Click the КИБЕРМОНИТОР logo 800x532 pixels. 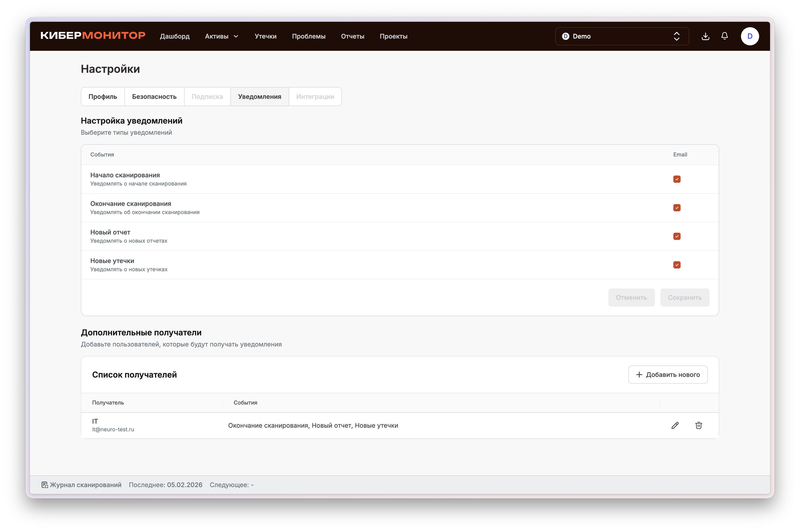pos(93,36)
